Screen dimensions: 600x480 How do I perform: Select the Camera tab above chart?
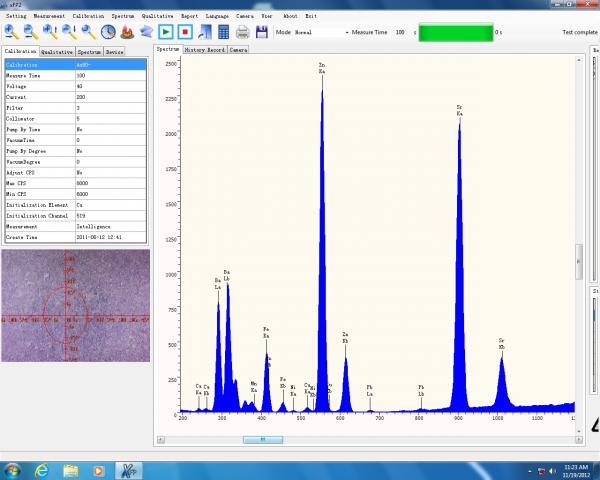click(x=238, y=50)
